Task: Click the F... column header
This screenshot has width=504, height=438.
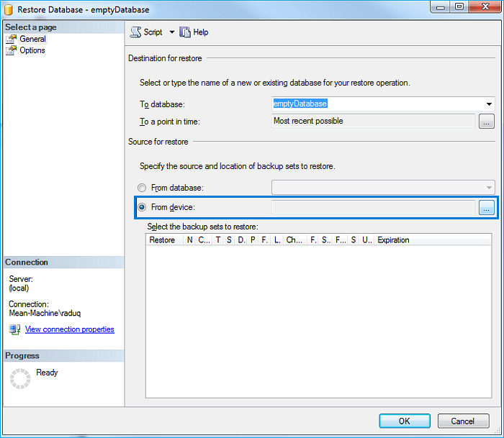Action: coord(341,240)
